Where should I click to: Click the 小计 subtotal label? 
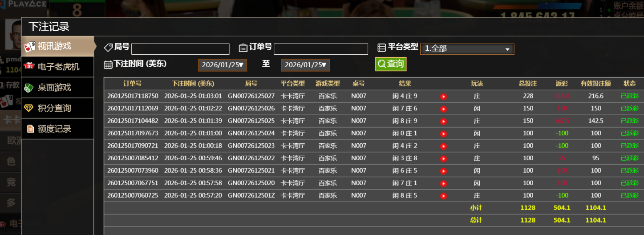coord(477,208)
